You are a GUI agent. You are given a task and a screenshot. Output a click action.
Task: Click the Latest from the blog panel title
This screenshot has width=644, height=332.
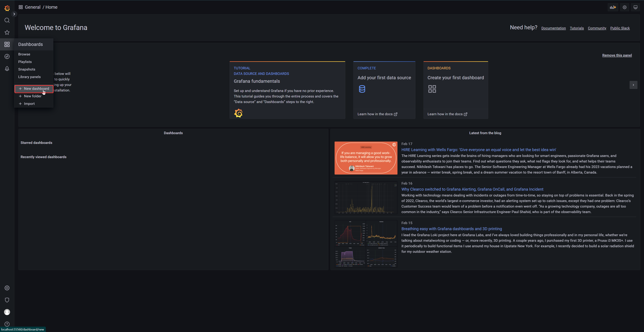tap(485, 133)
